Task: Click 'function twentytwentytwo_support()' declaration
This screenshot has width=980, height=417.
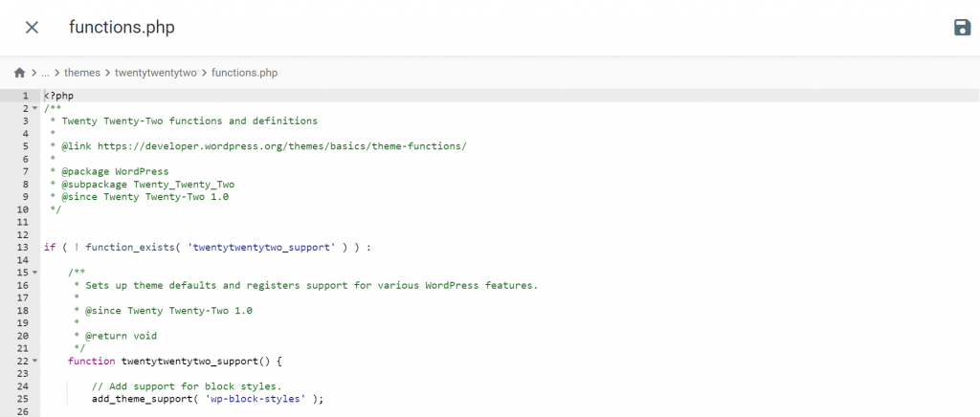Action: (x=176, y=361)
